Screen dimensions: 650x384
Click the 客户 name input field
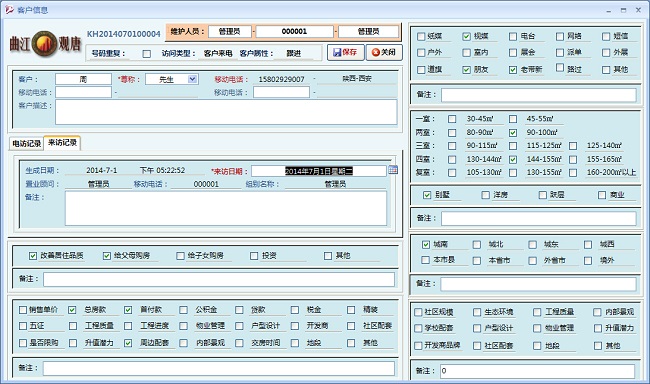coord(83,79)
